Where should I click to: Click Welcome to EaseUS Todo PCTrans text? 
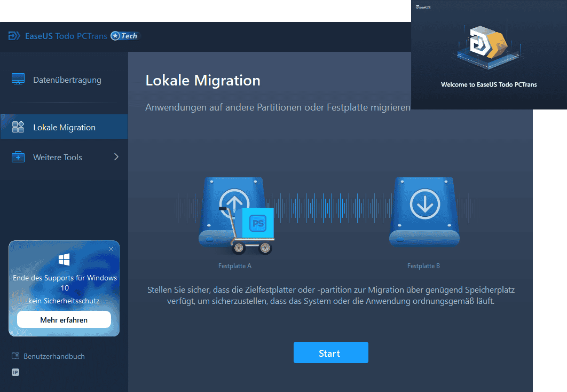point(489,84)
